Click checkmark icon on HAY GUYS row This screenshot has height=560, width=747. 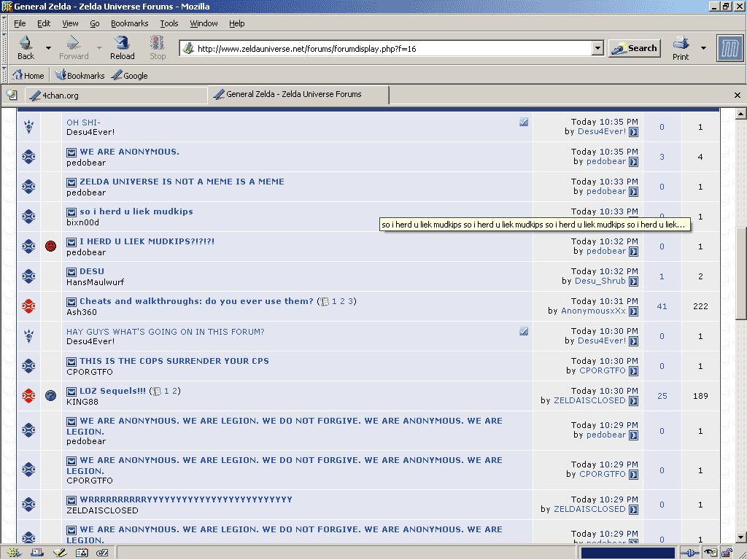(524, 332)
